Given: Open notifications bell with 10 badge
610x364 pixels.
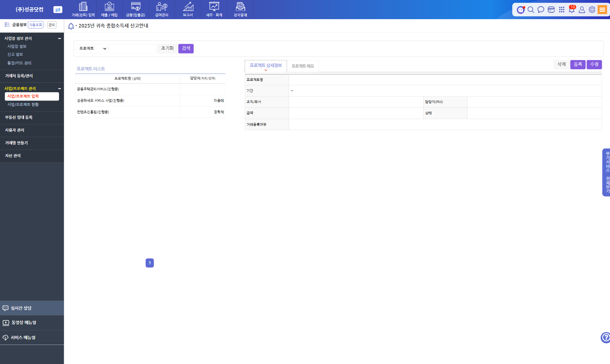Looking at the screenshot, I should pos(572,9).
